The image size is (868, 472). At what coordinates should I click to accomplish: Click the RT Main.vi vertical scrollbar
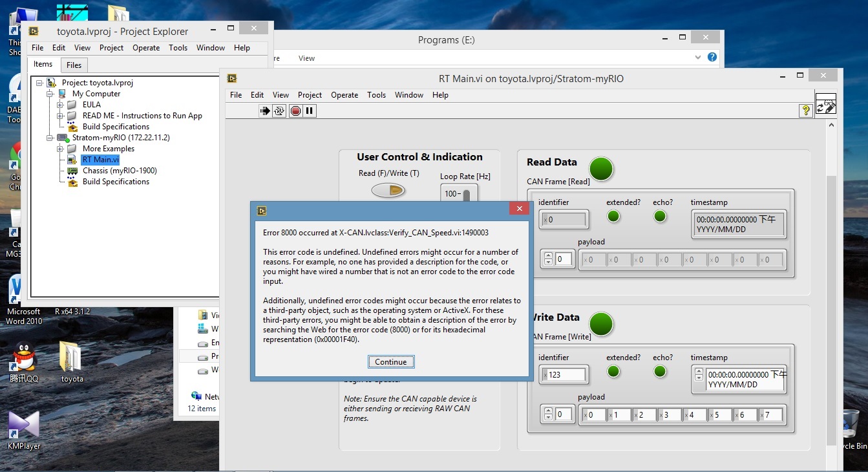[831, 310]
